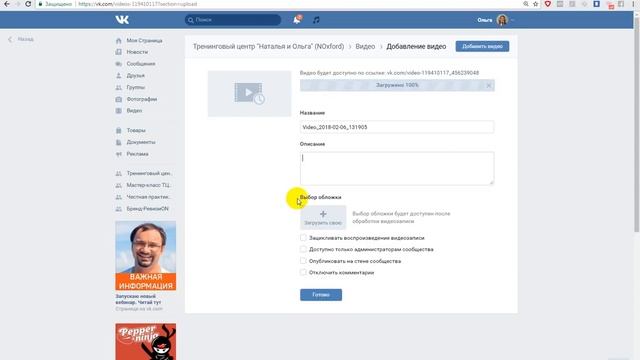Screen dimensions: 640x360
Task: Click the Моя Страница home icon
Action: pyautogui.click(x=119, y=40)
